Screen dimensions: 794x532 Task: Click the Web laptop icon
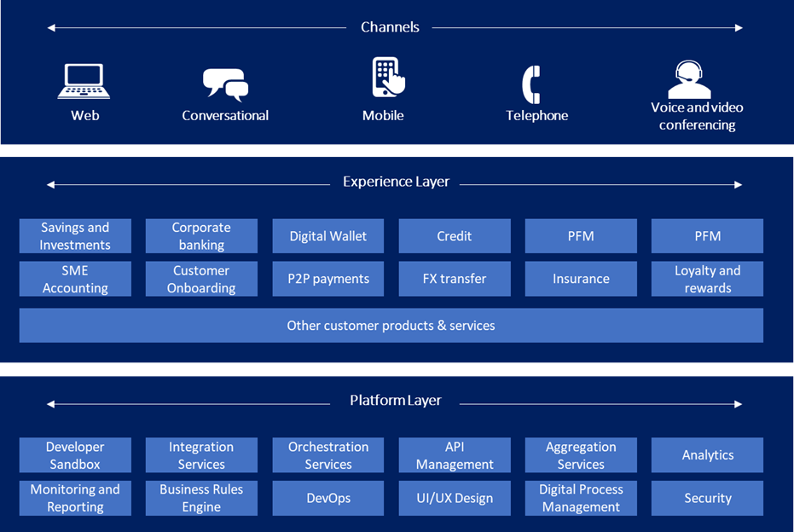pos(84,81)
